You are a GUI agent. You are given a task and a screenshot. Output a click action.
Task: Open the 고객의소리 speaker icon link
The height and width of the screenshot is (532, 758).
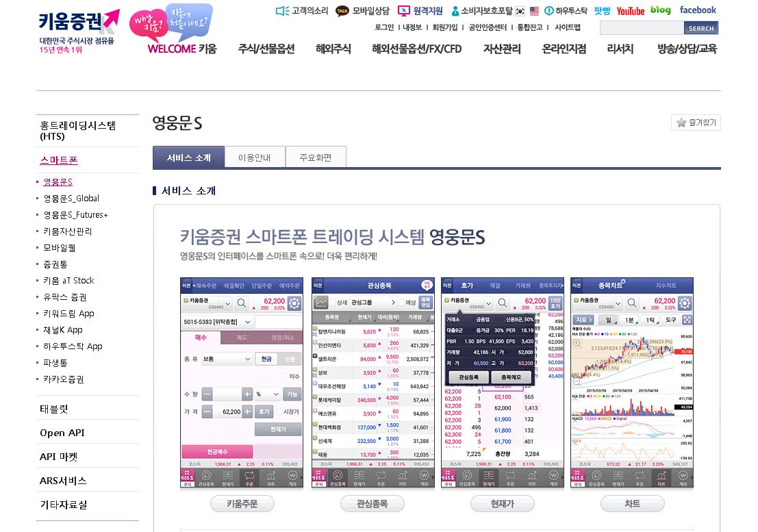click(302, 11)
